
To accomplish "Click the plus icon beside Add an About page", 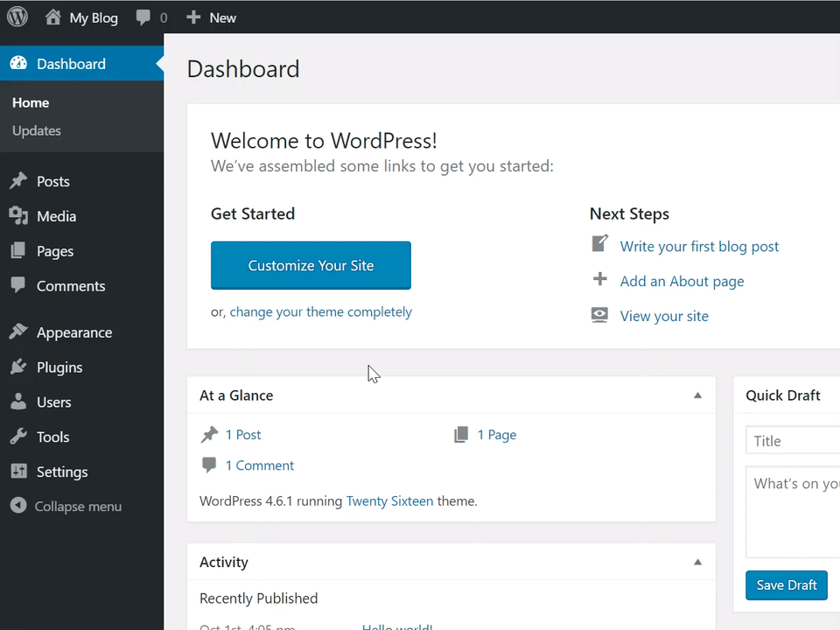I will (x=600, y=278).
